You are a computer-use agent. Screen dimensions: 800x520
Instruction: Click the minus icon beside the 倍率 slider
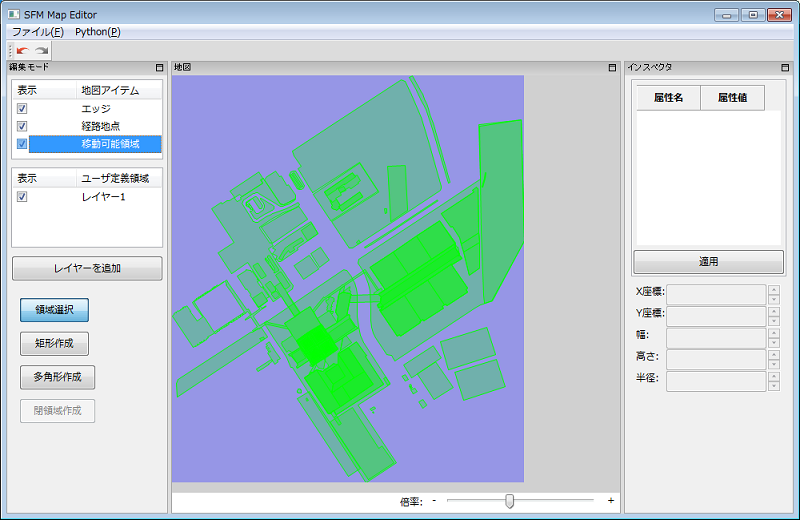pyautogui.click(x=434, y=501)
